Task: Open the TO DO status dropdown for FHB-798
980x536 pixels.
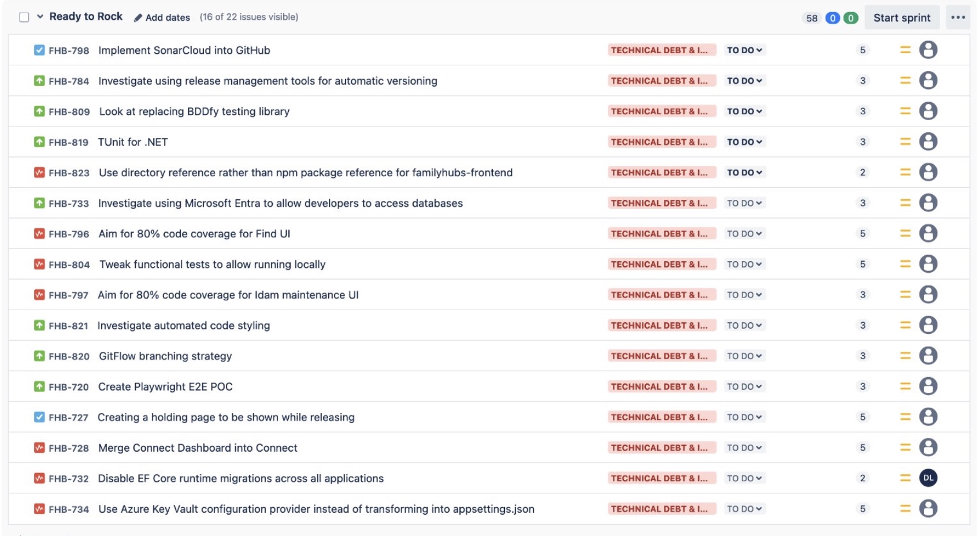Action: [x=745, y=50]
